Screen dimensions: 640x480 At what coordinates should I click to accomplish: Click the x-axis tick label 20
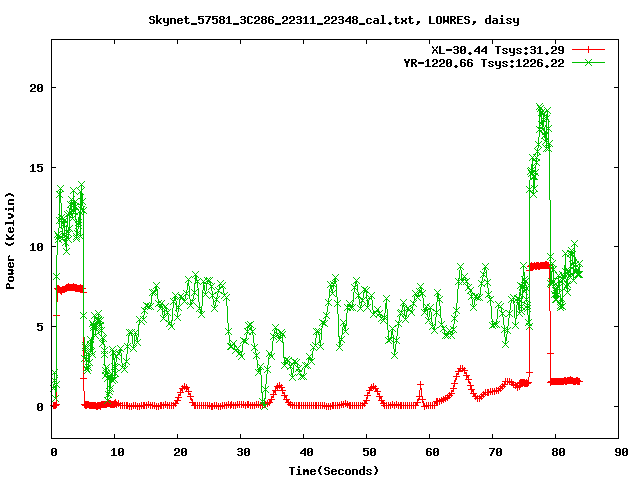(x=180, y=452)
